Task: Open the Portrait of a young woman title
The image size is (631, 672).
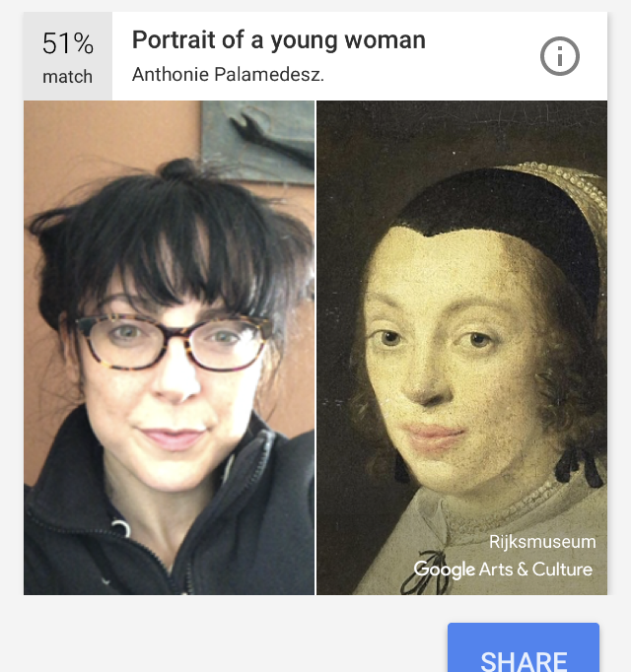Action: [x=279, y=40]
